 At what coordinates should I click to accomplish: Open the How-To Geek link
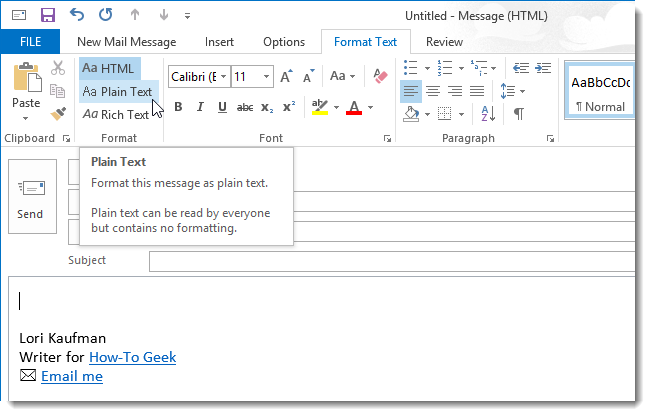click(132, 357)
